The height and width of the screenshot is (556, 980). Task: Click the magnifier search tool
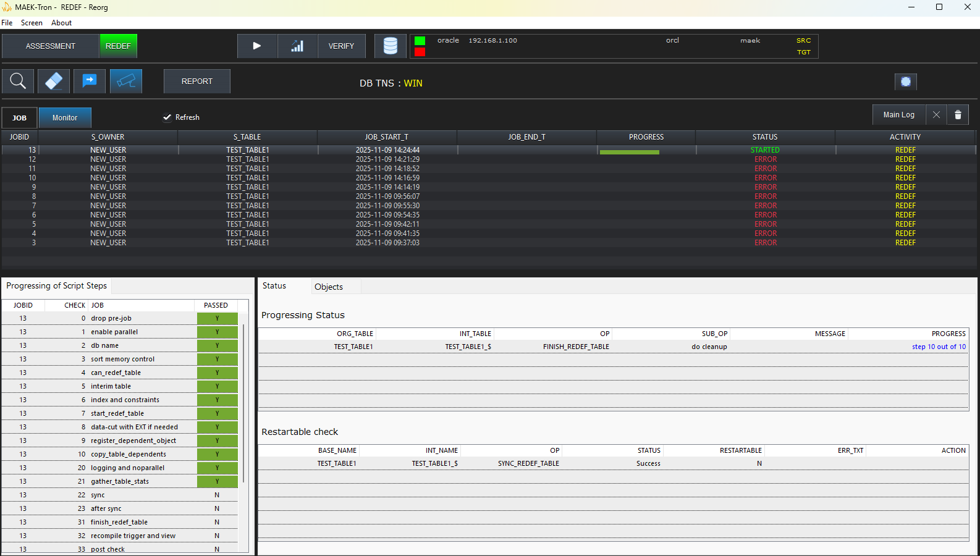18,81
